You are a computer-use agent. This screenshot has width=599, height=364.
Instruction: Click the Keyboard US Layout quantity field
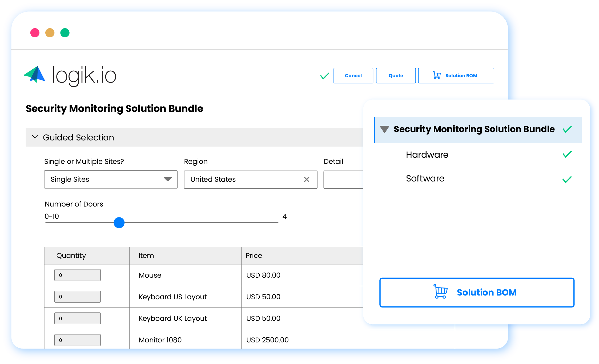point(78,297)
